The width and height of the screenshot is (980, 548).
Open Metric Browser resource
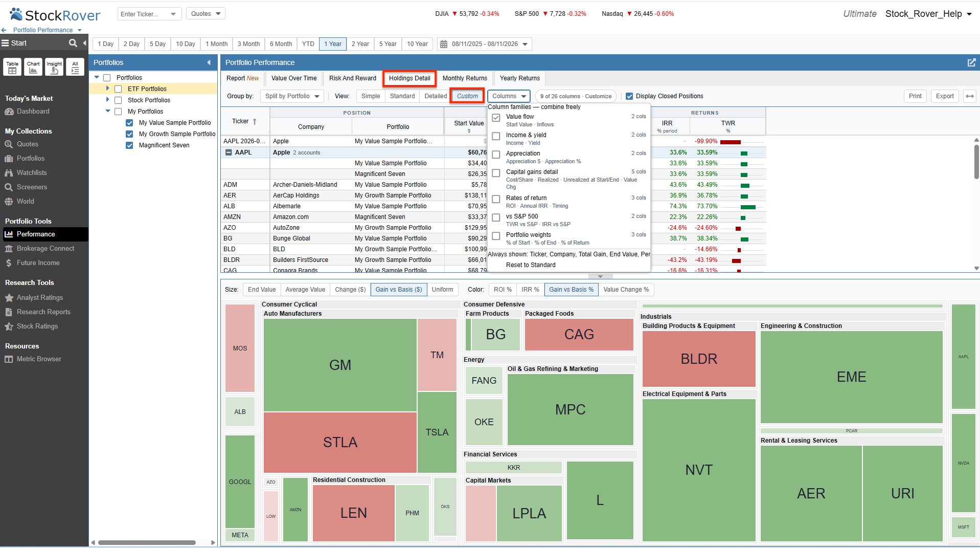(x=38, y=359)
